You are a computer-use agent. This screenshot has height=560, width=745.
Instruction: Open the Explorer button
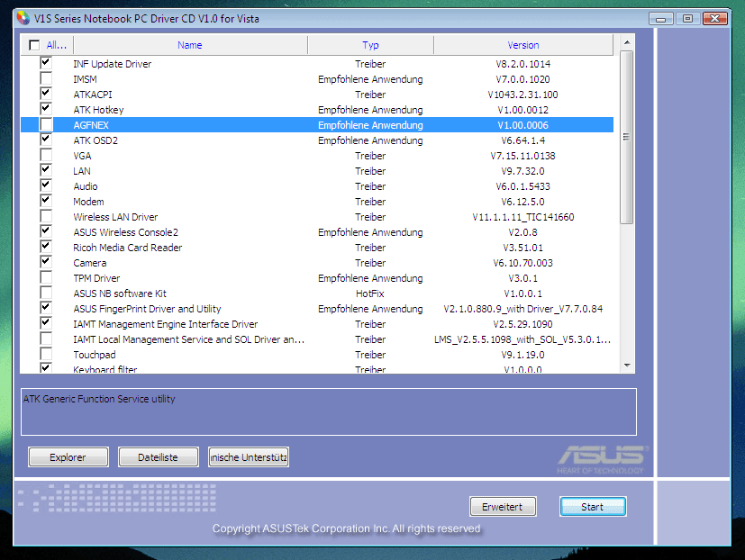coord(68,457)
